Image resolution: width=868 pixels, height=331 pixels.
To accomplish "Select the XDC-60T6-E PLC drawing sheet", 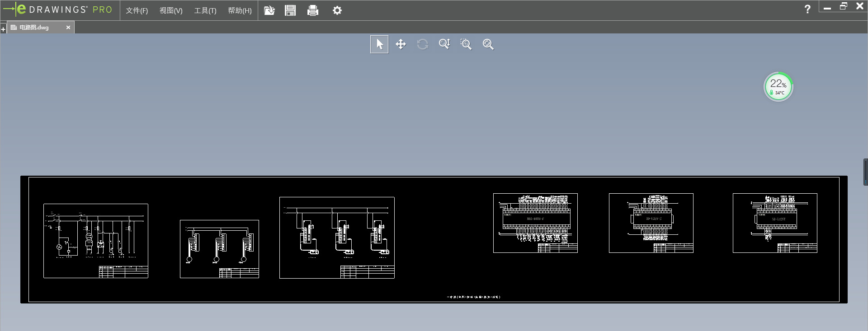I will click(535, 223).
